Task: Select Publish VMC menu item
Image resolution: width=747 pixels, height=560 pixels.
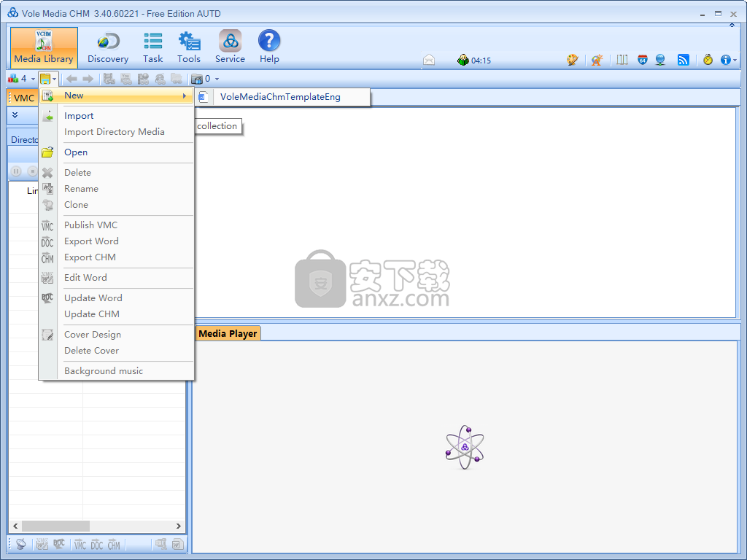Action: [116, 225]
